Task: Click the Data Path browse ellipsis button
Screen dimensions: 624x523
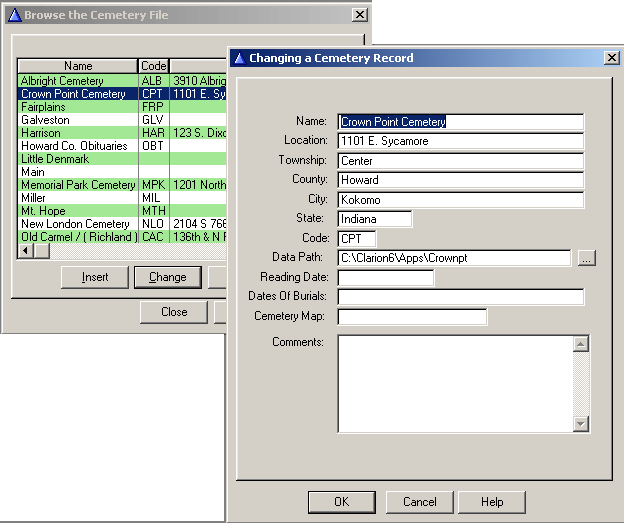Action: coord(586,258)
